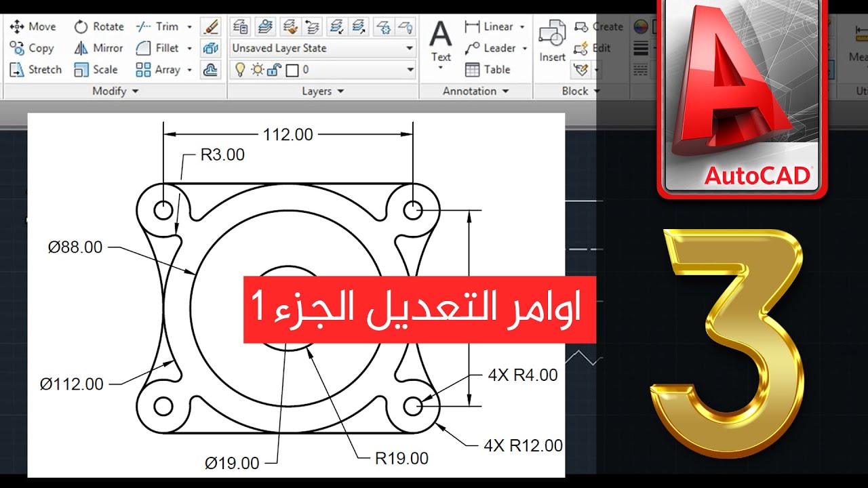
Task: Click the linetype icon in Properties panel
Action: 640,69
